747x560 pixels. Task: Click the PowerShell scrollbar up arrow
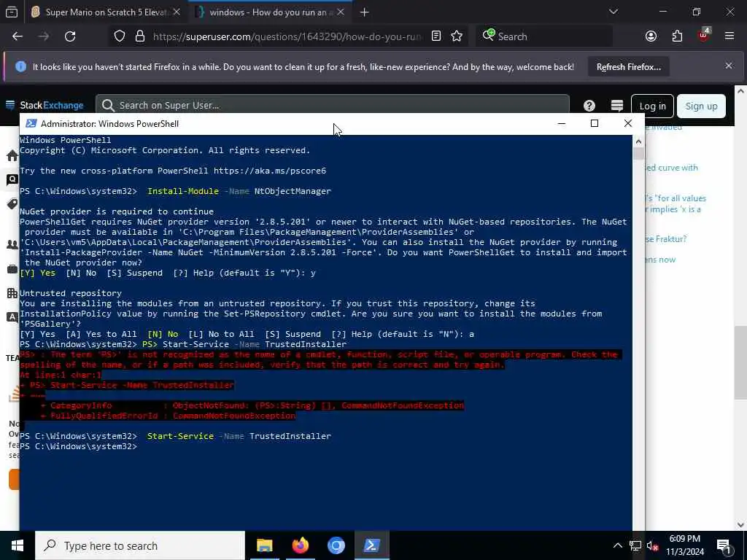coord(638,141)
